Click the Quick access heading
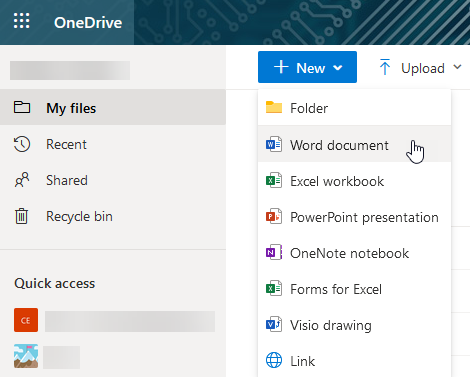 (x=55, y=283)
